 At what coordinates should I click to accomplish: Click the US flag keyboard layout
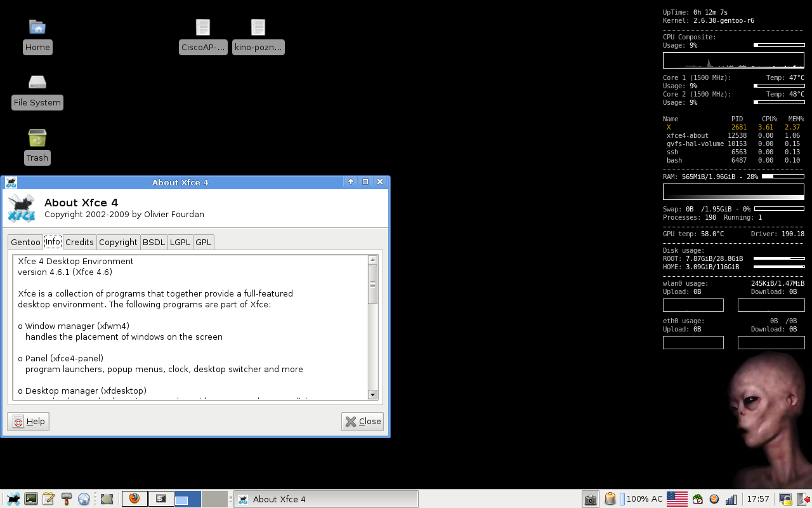[x=677, y=499]
